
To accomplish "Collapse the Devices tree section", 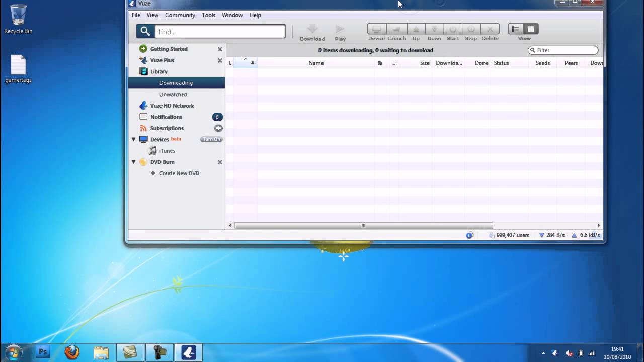I will pos(134,139).
